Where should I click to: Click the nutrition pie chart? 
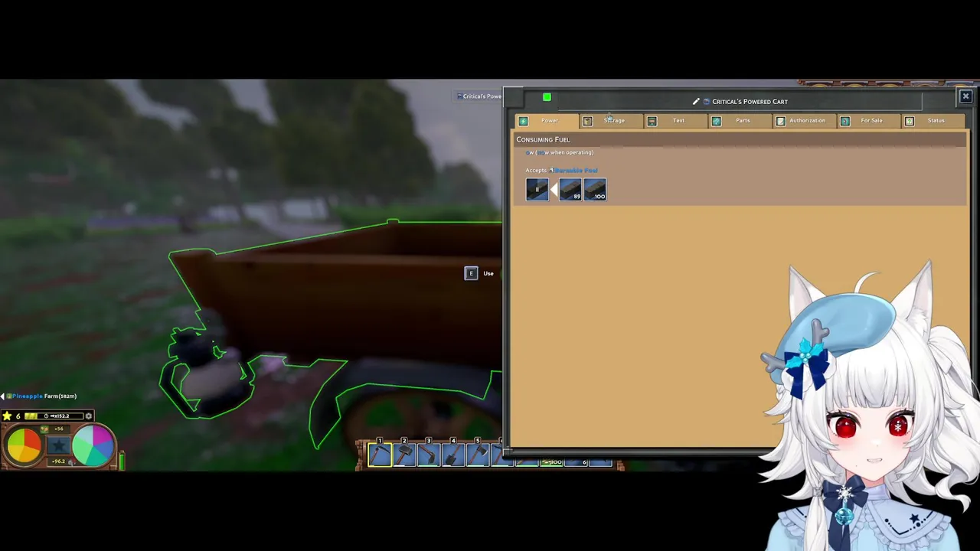(24, 445)
